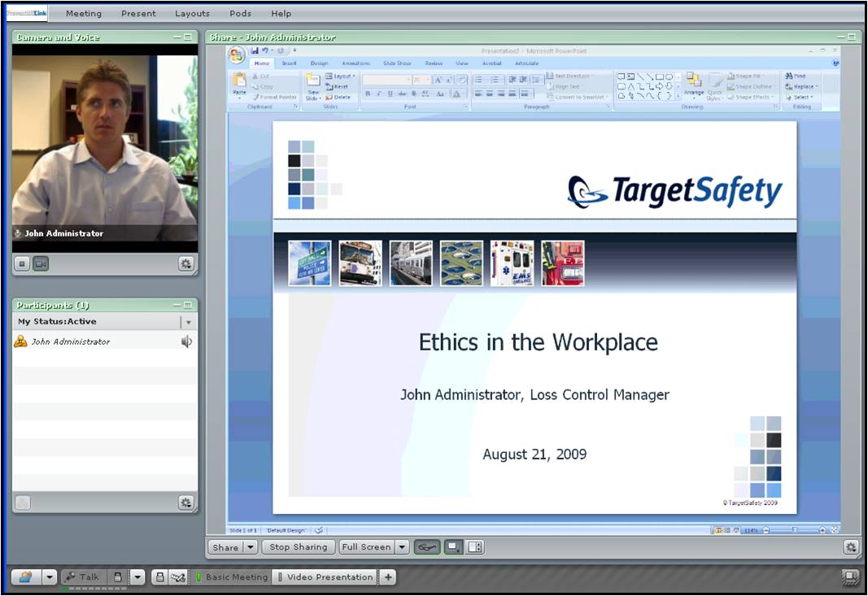868x596 pixels.
Task: Click the webcam toggle button under video
Action: point(41,264)
